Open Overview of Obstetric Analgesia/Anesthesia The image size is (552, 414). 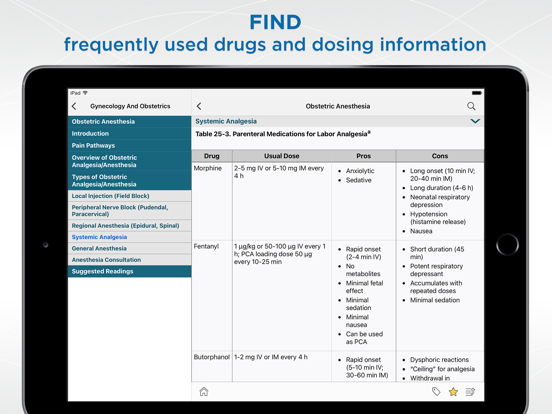click(130, 161)
